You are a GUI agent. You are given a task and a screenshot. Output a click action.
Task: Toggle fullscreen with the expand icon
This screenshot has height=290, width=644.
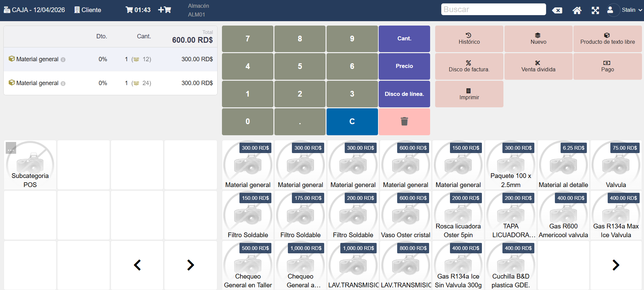[x=595, y=10]
